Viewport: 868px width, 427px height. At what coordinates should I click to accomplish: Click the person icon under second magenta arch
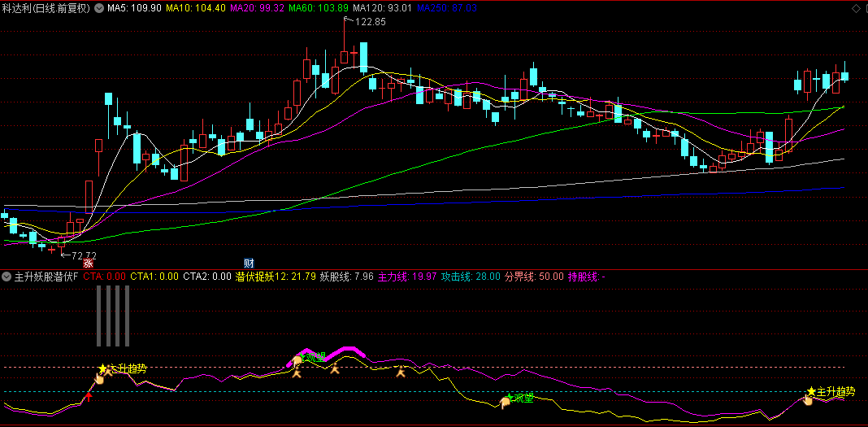[x=335, y=368]
